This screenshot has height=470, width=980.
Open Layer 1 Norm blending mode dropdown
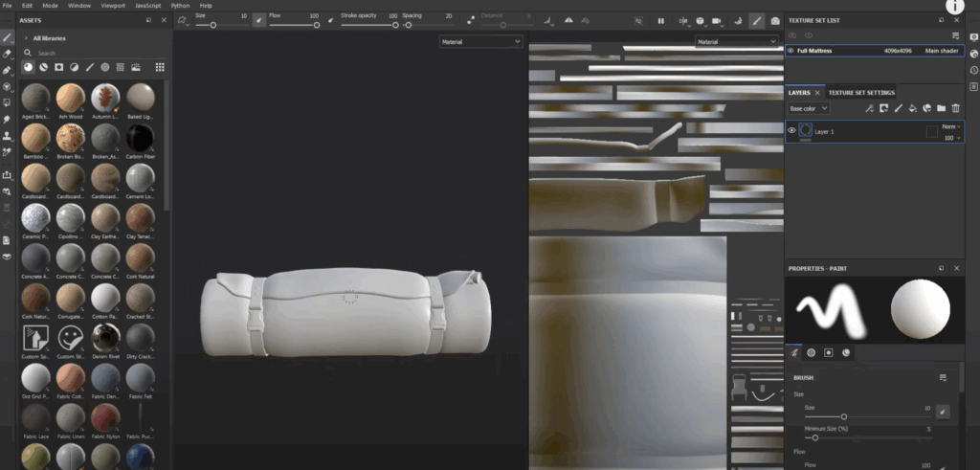(x=951, y=127)
